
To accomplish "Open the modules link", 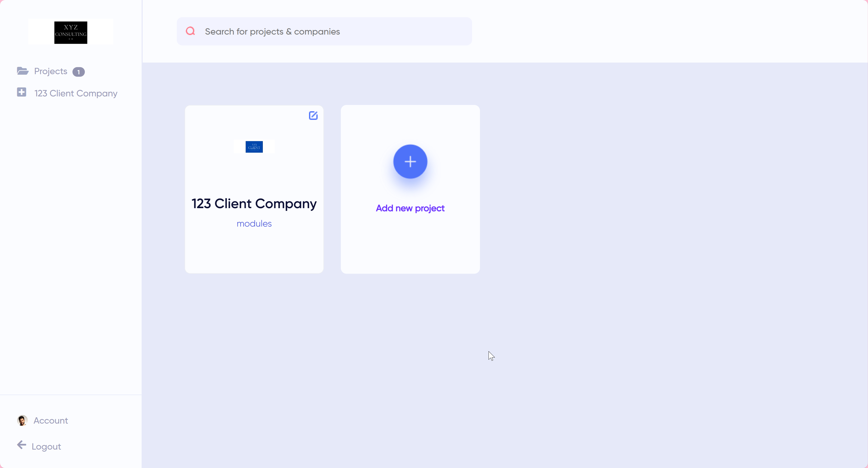I will pos(254,223).
